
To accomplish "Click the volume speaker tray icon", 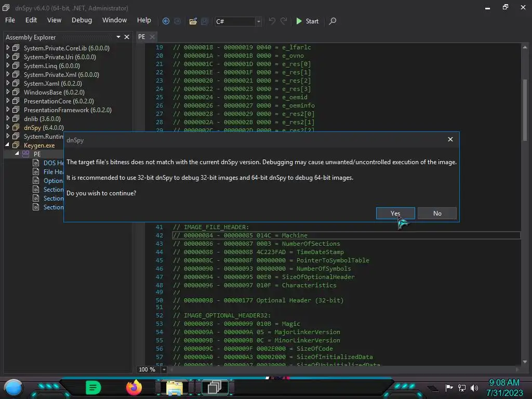I will tap(474, 388).
